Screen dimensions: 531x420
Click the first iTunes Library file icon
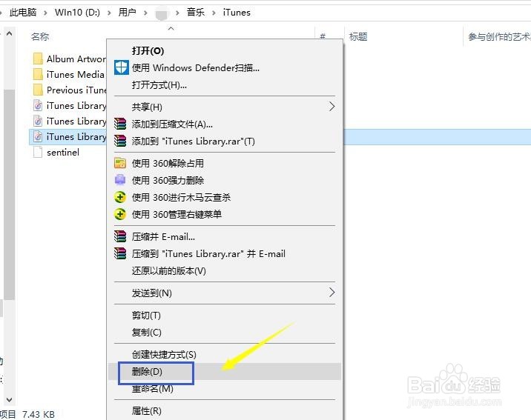(38, 105)
